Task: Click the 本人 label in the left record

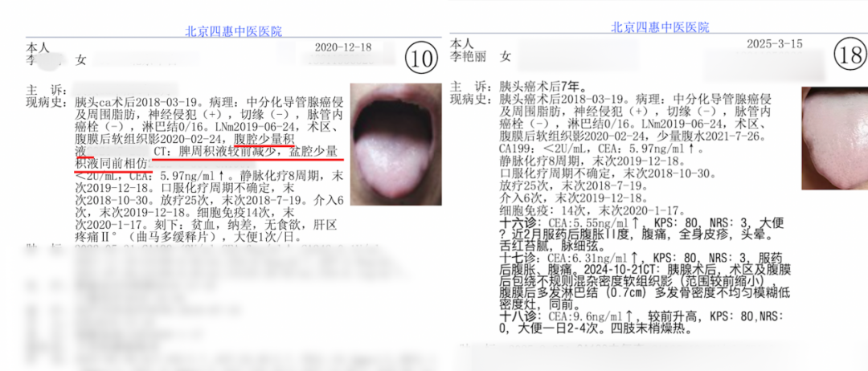Action: (x=38, y=47)
